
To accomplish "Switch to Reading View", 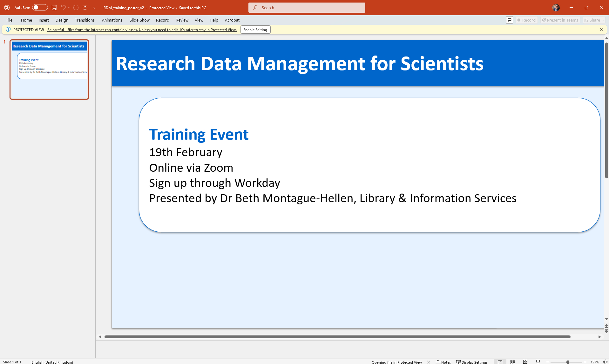I will pos(525,362).
